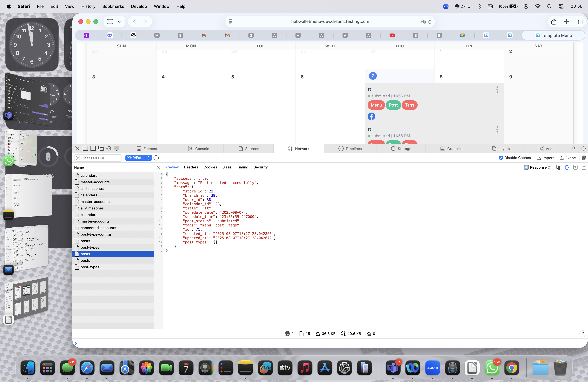Click the Filter Full URL field
This screenshot has width=588, height=382.
tap(99, 158)
